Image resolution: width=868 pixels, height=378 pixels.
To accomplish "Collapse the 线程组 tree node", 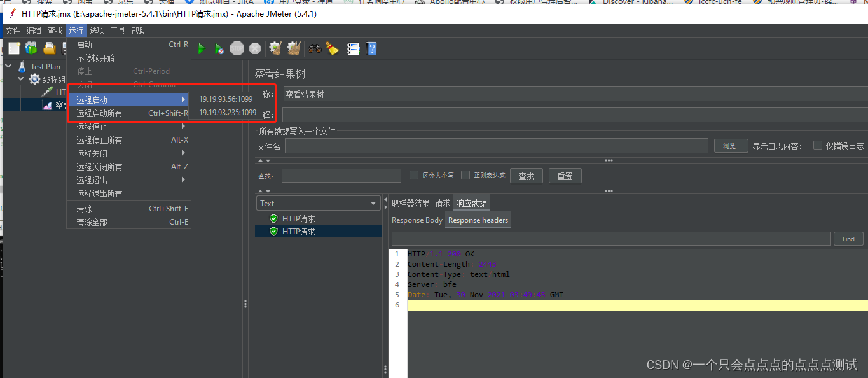I will [x=21, y=80].
